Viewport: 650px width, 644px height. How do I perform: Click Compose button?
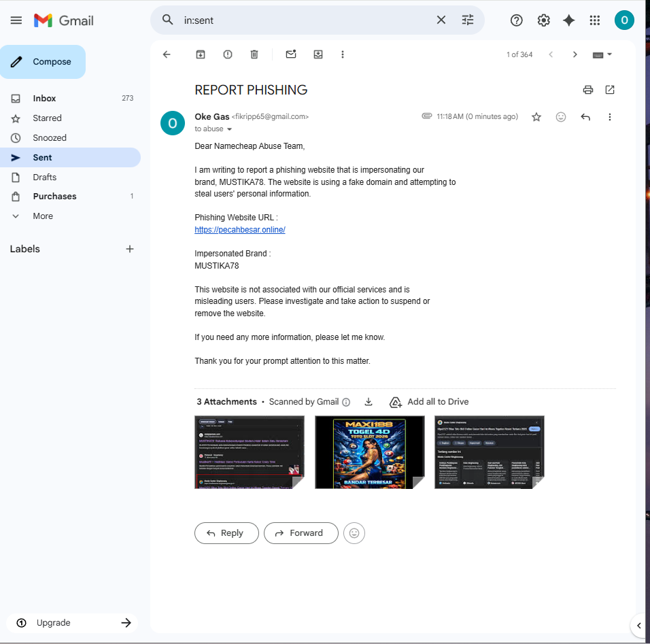(x=43, y=62)
